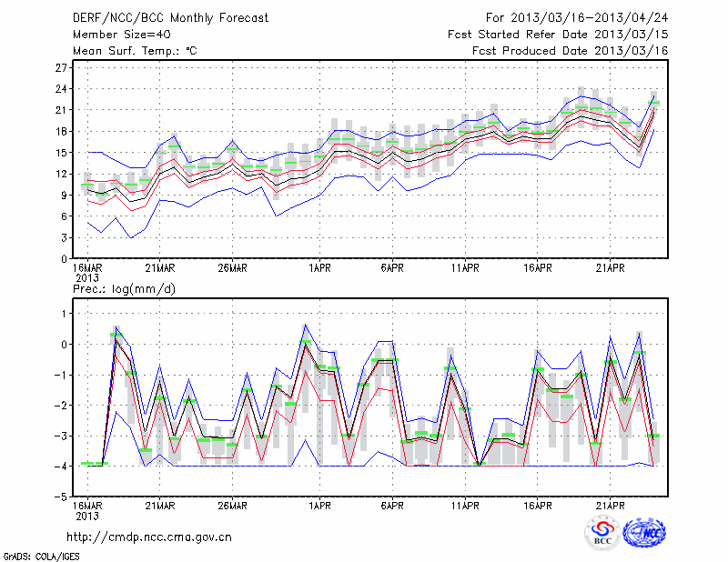
Task: Click the 27 tick on temperature y-axis
Action: [61, 68]
